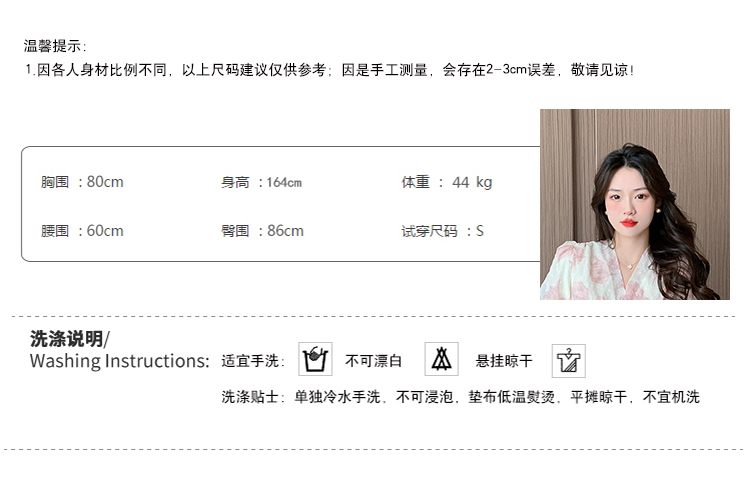Image resolution: width=750 pixels, height=479 pixels.
Task: Select the 不可漂白 label
Action: pyautogui.click(x=374, y=361)
